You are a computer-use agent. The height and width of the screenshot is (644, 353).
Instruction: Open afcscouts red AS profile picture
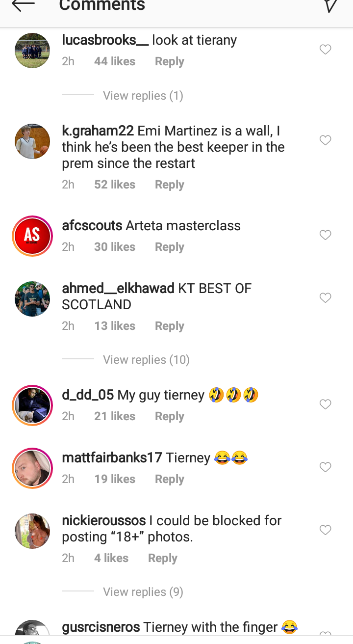pyautogui.click(x=32, y=236)
